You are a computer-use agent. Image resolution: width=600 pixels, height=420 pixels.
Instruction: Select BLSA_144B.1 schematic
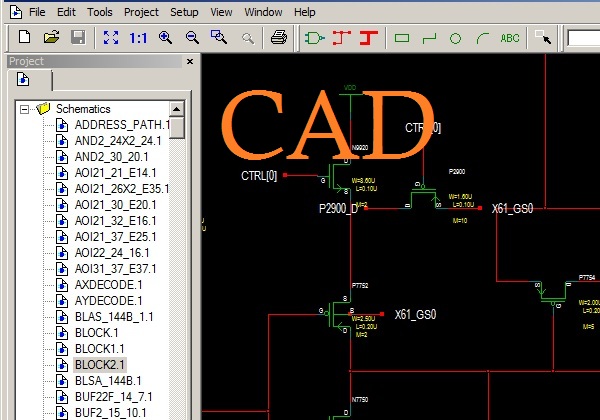click(x=108, y=381)
